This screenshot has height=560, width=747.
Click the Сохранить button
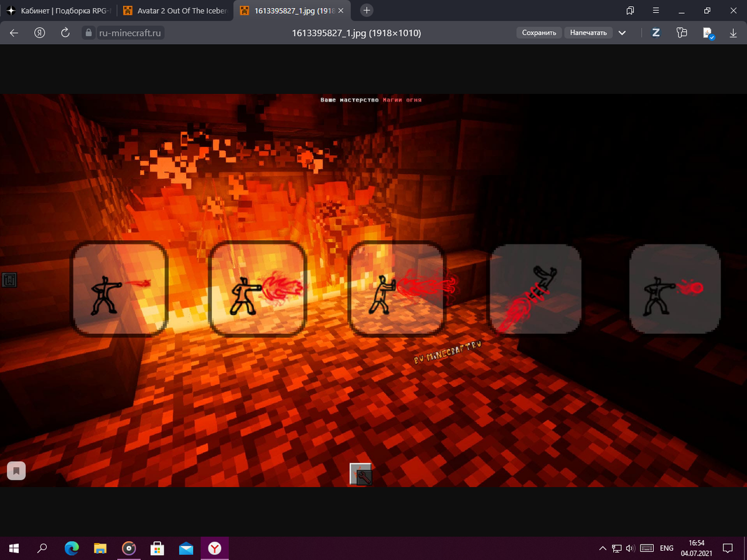coord(539,33)
